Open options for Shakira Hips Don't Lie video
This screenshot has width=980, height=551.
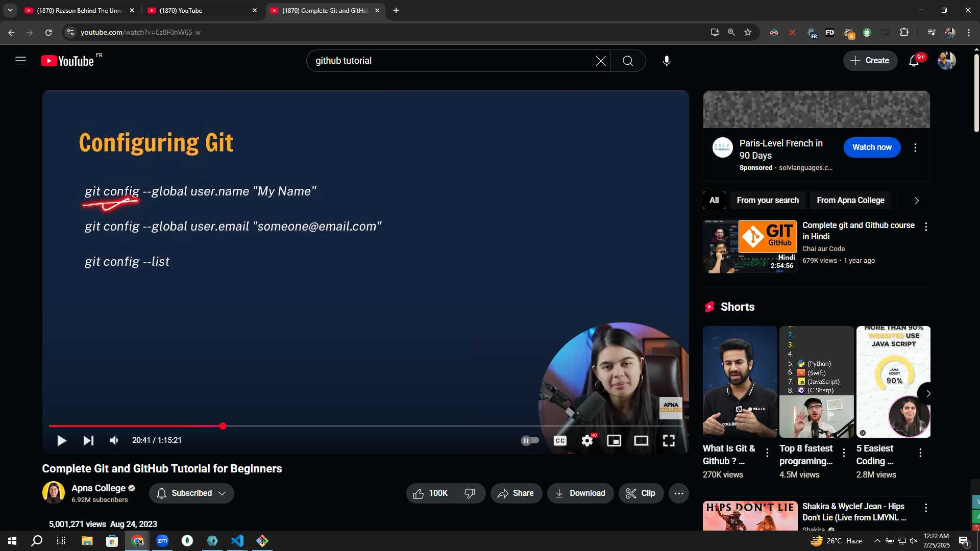tap(926, 508)
